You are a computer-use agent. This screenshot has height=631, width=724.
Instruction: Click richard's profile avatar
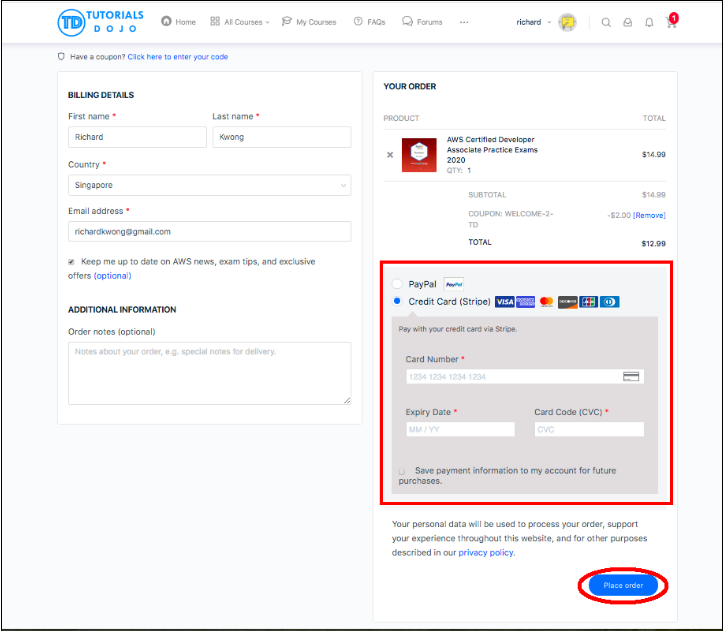click(567, 22)
